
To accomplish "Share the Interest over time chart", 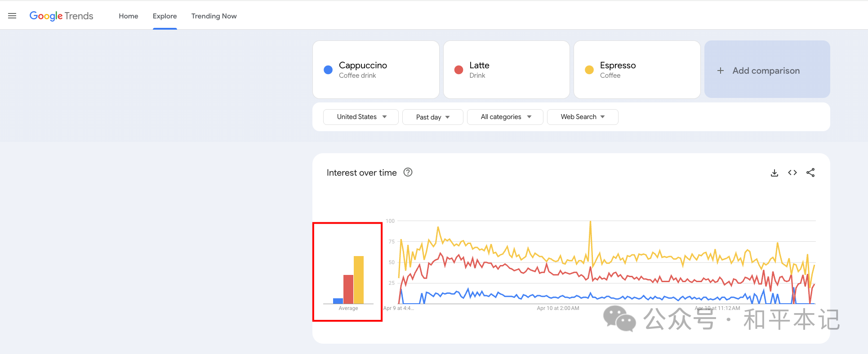I will pyautogui.click(x=810, y=173).
